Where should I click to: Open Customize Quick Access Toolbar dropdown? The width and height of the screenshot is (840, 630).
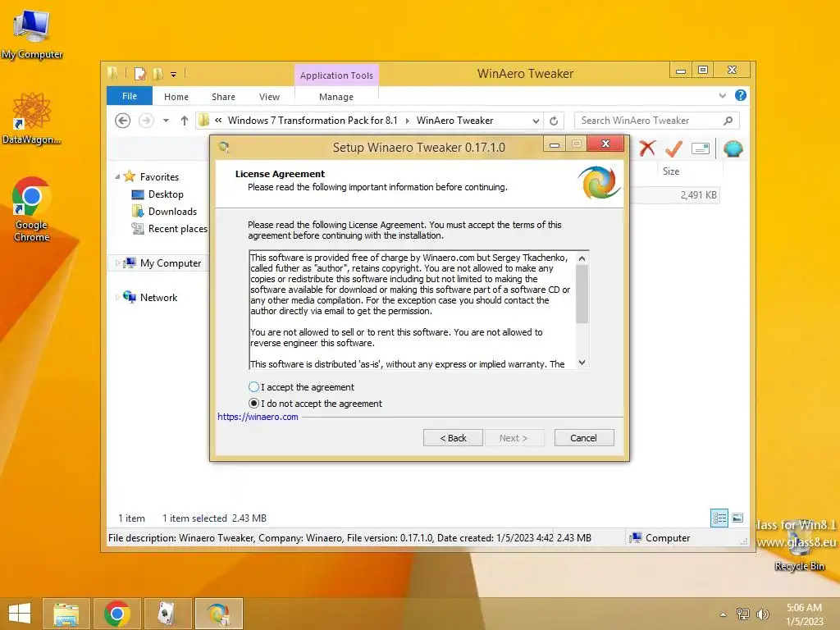[x=174, y=74]
